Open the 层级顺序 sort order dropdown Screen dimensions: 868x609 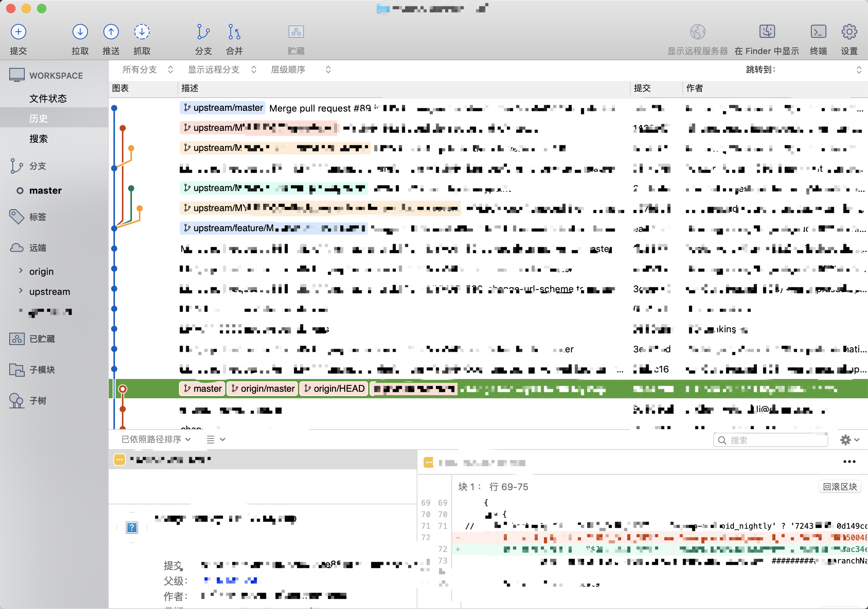pyautogui.click(x=300, y=69)
